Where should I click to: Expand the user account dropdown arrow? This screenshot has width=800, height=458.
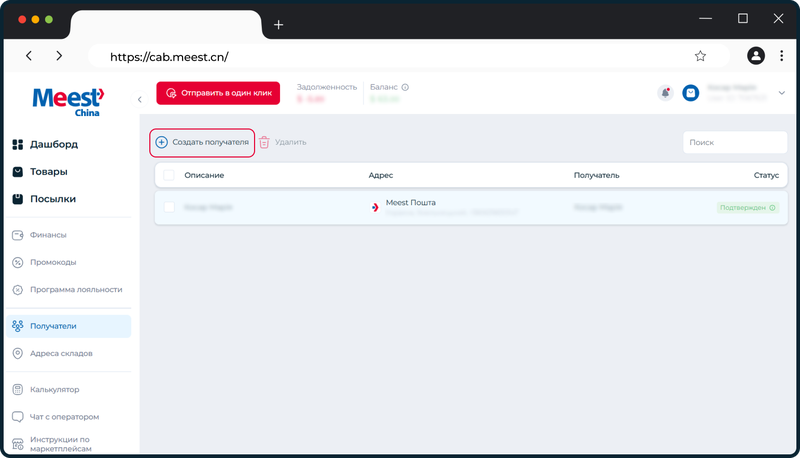tap(782, 93)
